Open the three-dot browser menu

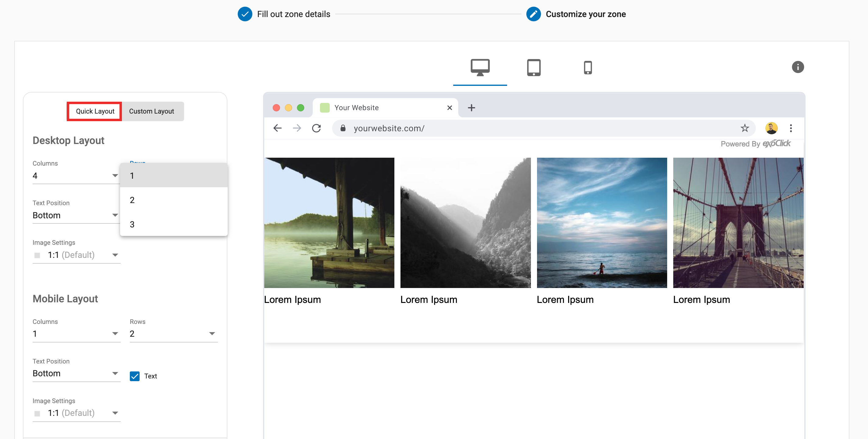[791, 128]
